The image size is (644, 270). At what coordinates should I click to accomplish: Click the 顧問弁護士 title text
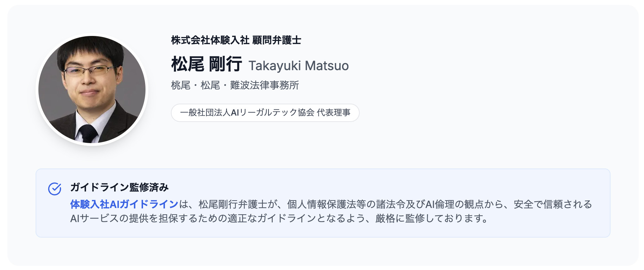(x=277, y=40)
